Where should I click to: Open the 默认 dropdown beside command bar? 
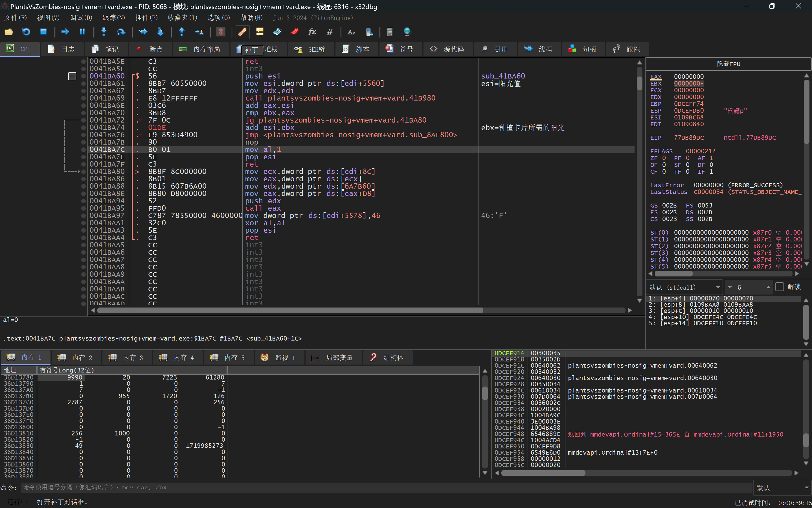point(782,487)
